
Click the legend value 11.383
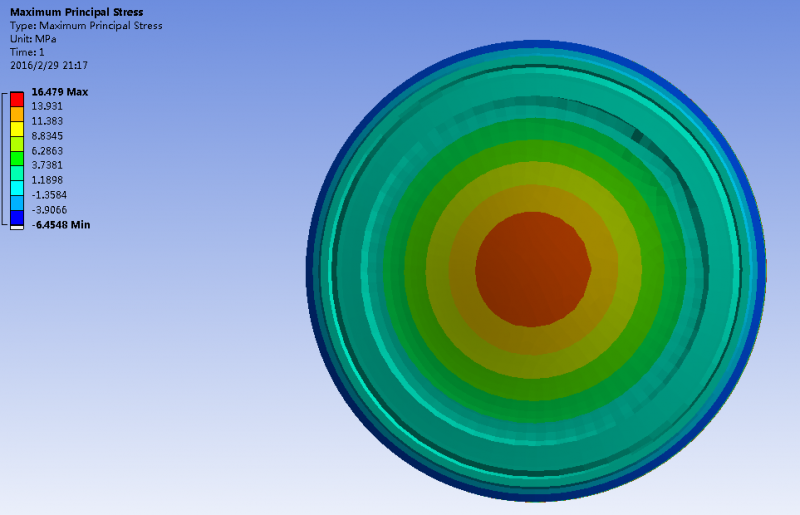click(47, 121)
